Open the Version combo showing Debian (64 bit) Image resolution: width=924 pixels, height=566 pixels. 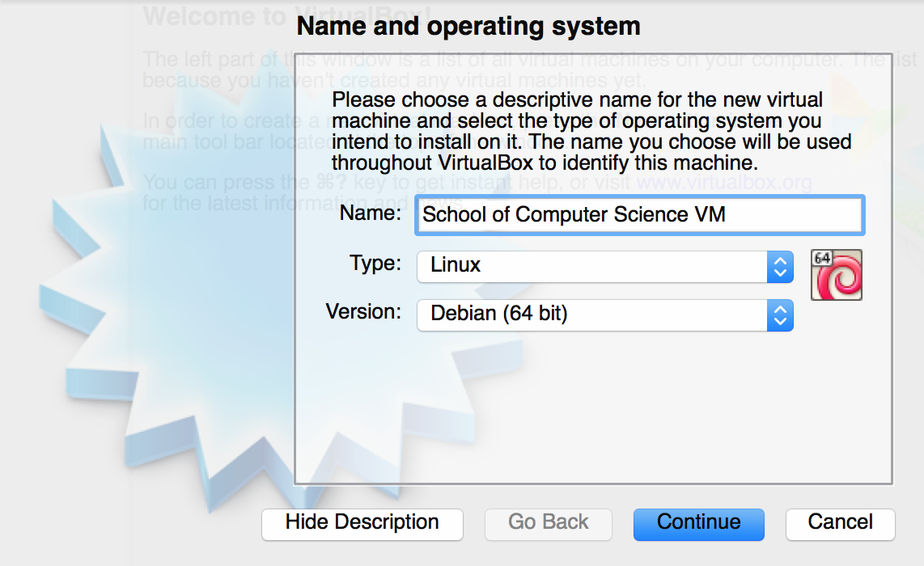[592, 315]
